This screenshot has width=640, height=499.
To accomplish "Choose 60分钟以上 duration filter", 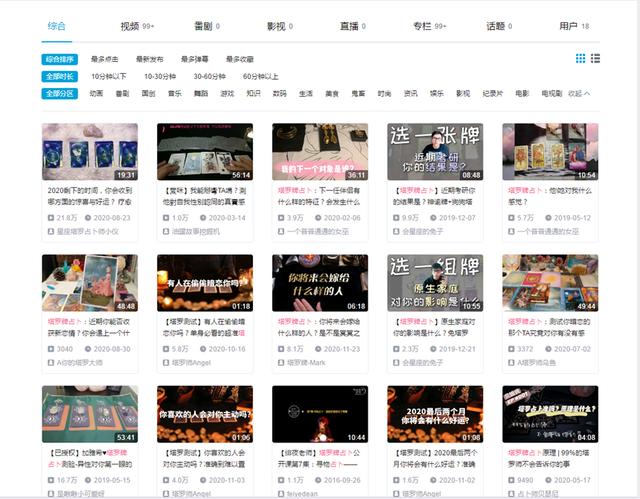I will coord(260,76).
